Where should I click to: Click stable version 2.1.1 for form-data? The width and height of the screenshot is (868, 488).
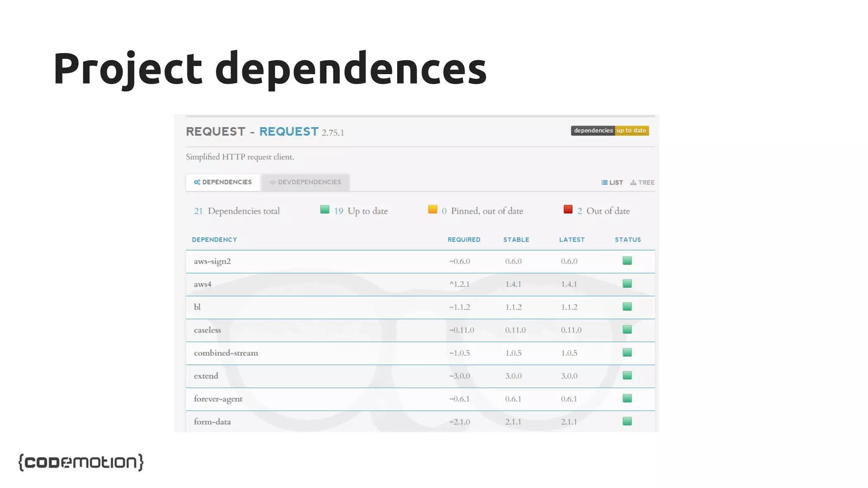point(513,422)
